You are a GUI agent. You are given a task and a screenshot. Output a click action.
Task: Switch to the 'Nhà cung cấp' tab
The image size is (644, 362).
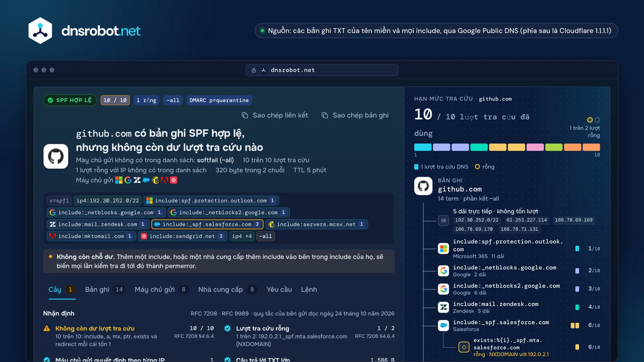tap(228, 290)
